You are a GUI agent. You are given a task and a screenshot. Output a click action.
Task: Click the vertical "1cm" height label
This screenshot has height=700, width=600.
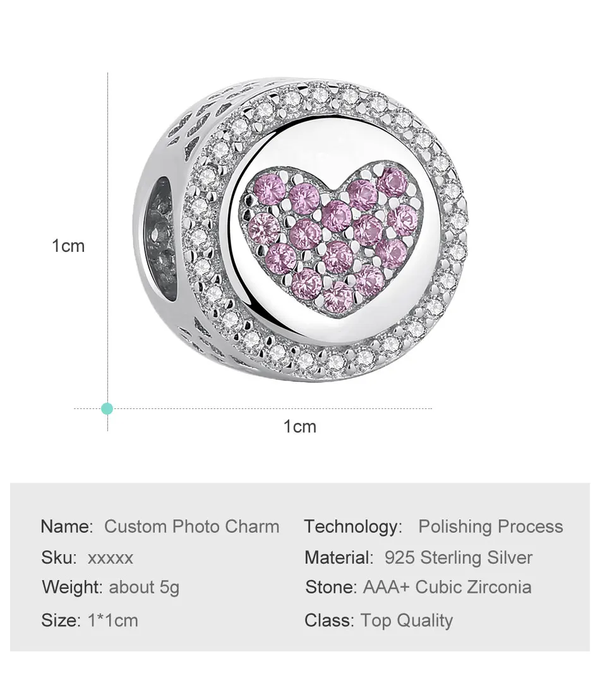pyautogui.click(x=68, y=246)
